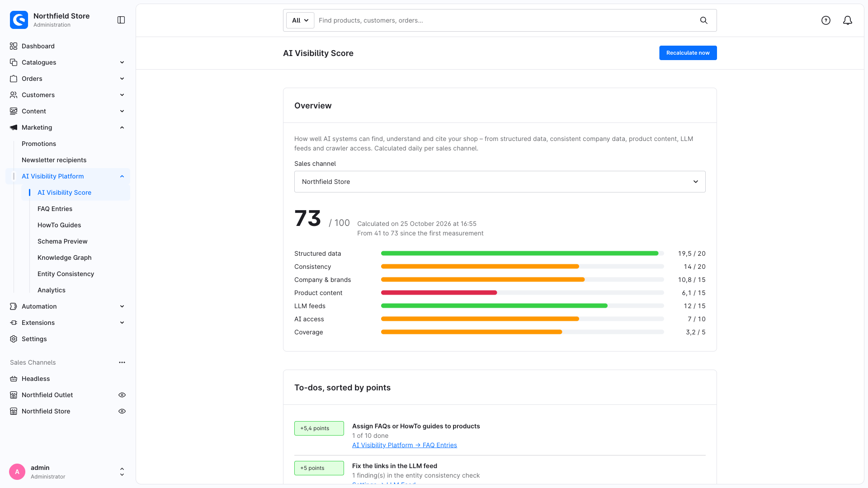The image size is (868, 488).
Task: Open Knowledge Graph menu item
Action: tap(65, 258)
